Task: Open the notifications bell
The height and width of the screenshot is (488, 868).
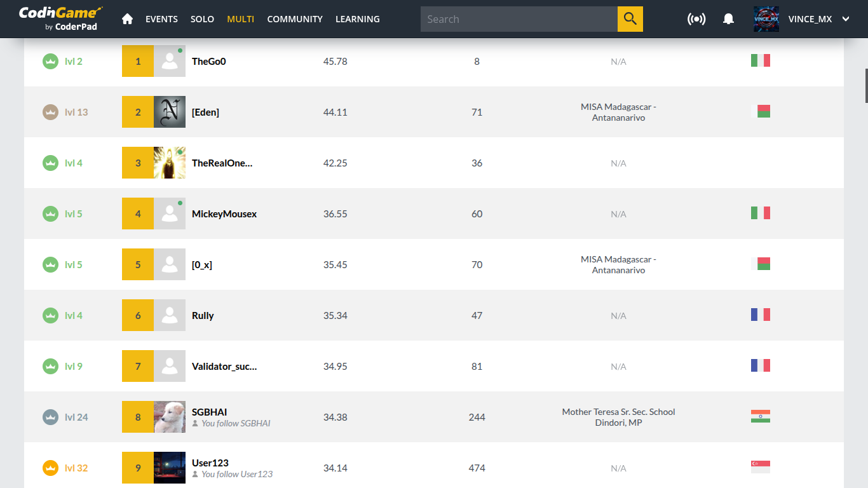Action: pyautogui.click(x=729, y=19)
